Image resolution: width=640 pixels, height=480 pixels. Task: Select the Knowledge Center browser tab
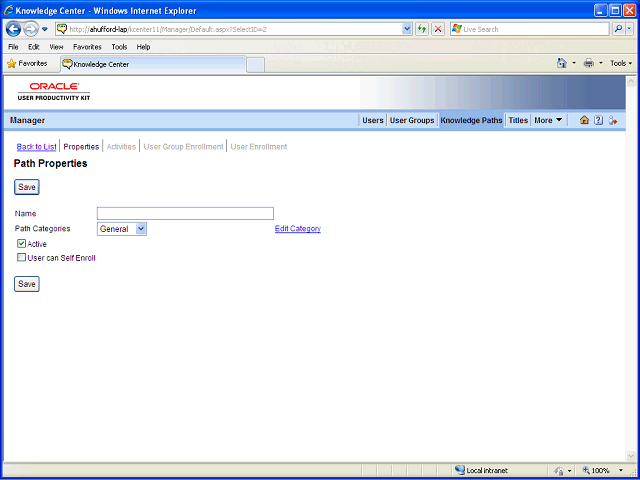[x=153, y=64]
